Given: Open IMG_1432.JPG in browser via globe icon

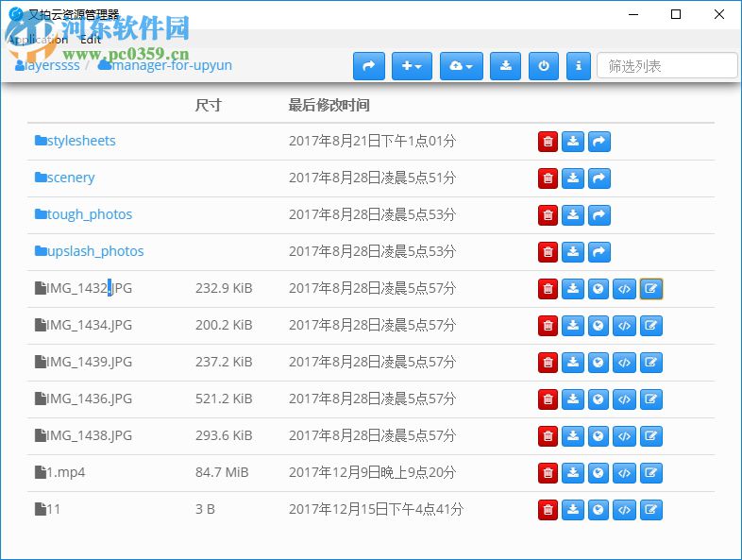Looking at the screenshot, I should coord(599,289).
